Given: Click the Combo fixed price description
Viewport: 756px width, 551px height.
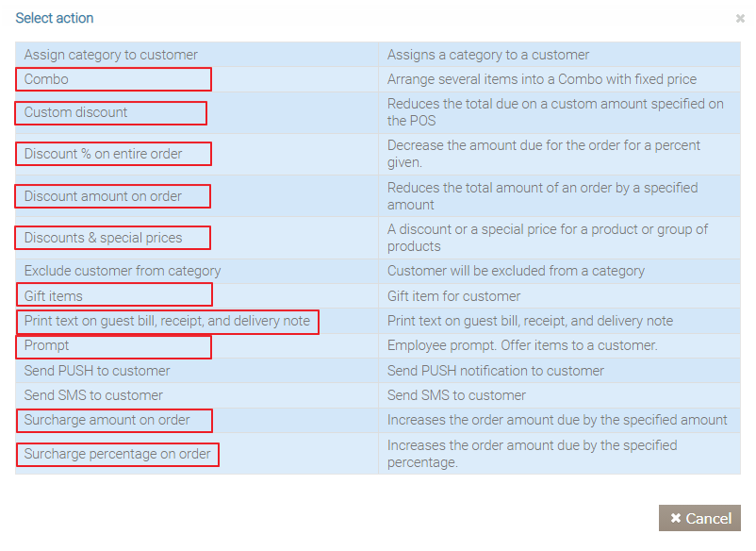Looking at the screenshot, I should click(x=542, y=79).
